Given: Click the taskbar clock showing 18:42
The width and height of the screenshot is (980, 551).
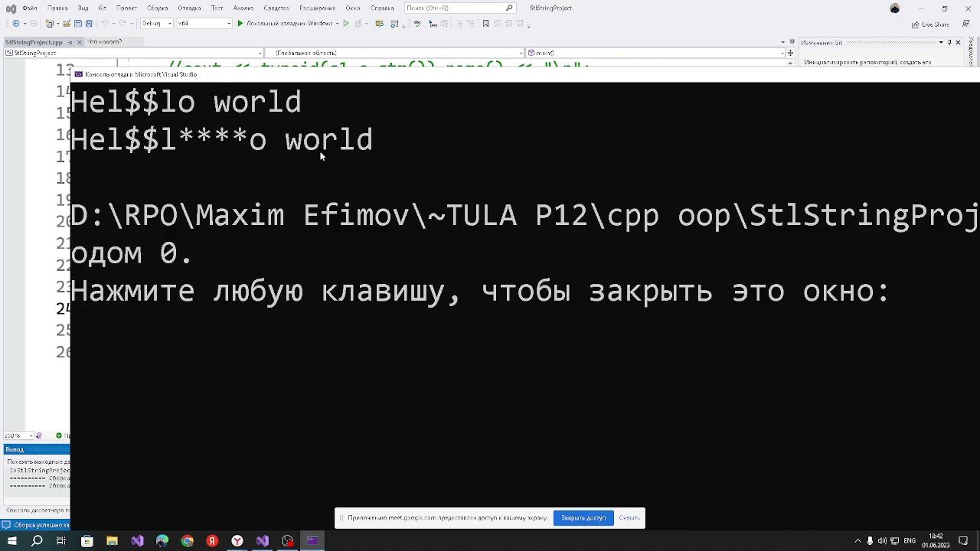Looking at the screenshot, I should (x=936, y=541).
